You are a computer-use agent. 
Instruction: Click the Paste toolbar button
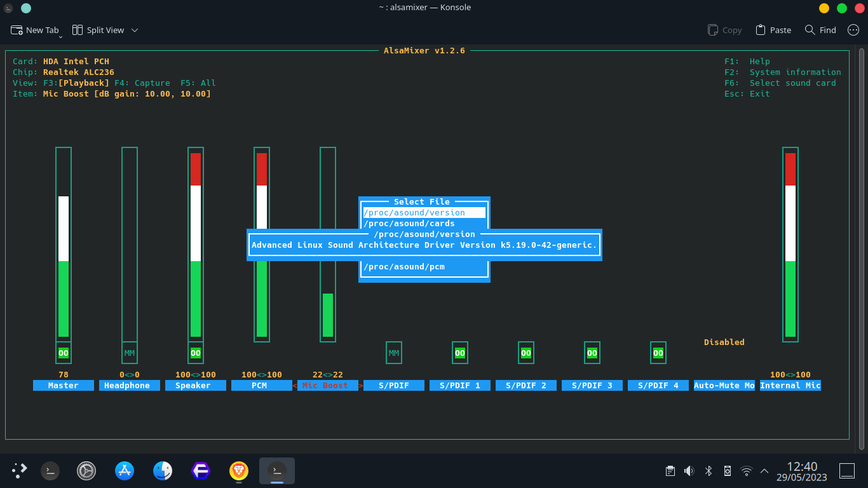pyautogui.click(x=773, y=30)
